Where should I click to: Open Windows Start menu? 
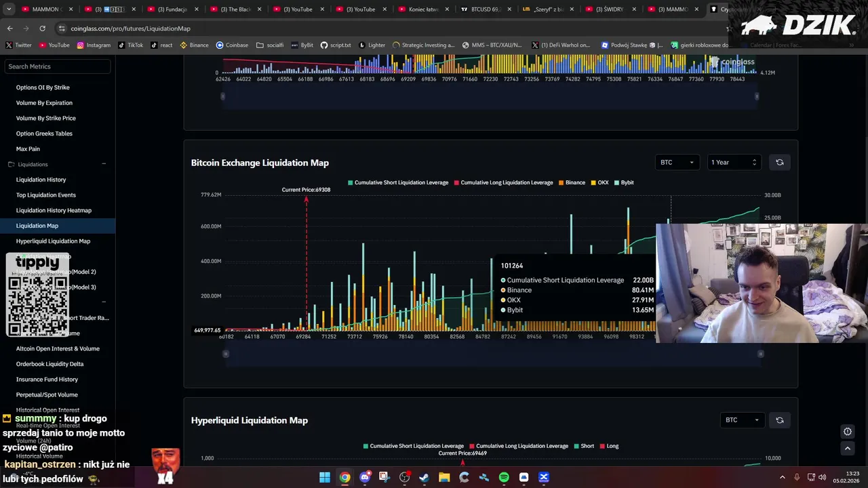325,477
